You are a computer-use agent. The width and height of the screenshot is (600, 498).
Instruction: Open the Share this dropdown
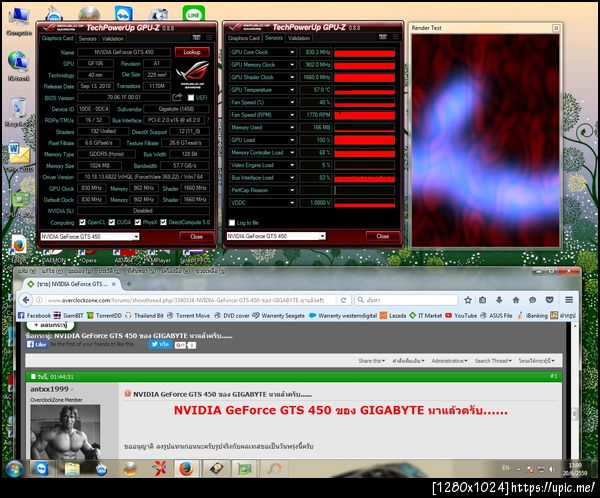372,361
